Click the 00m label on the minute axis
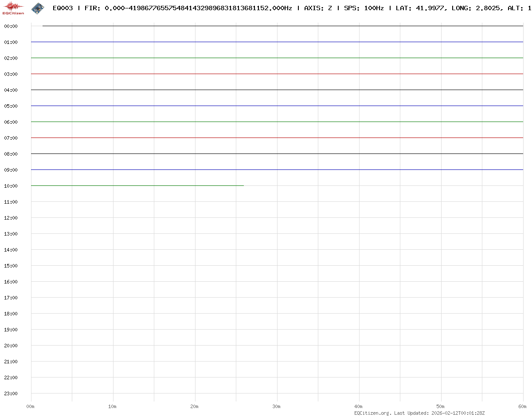The image size is (532, 417). click(x=30, y=406)
